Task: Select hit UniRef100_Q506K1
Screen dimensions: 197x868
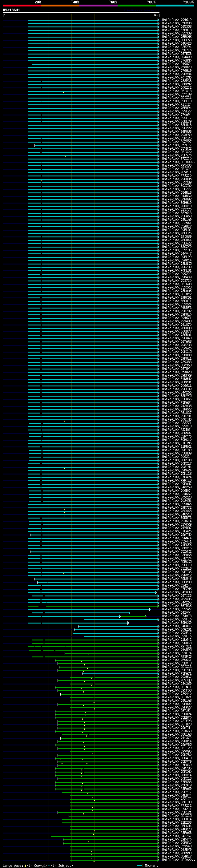Action: coord(177,660)
